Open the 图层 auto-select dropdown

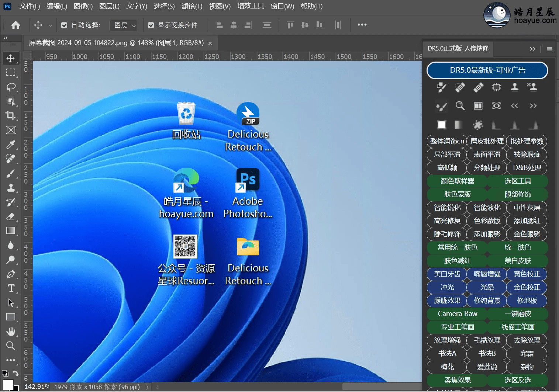click(124, 25)
